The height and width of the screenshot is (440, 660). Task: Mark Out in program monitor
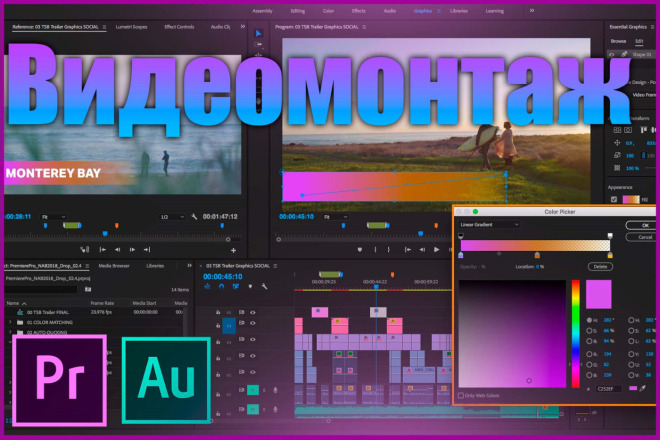click(x=389, y=250)
